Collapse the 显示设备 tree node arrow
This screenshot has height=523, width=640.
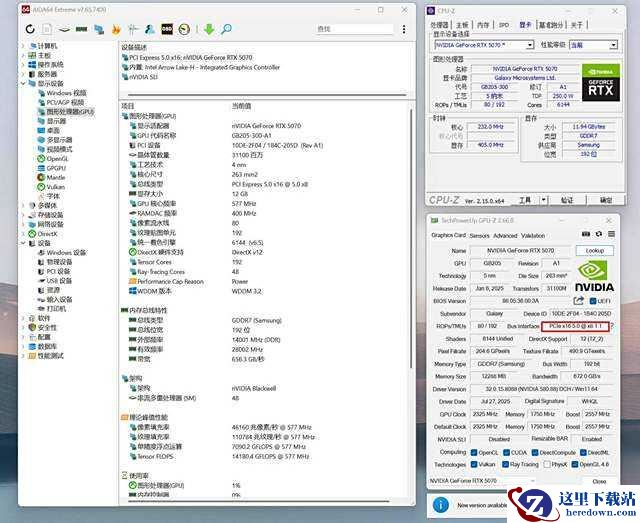pyautogui.click(x=23, y=83)
